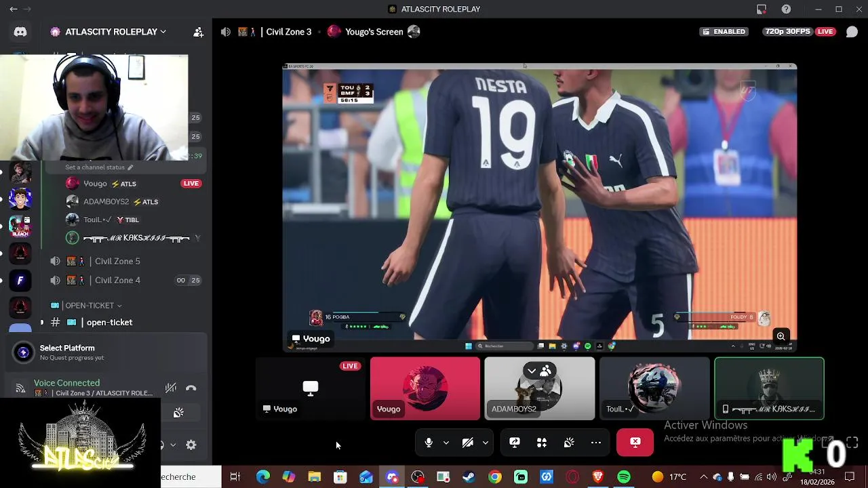The image size is (868, 488).
Task: Open OBS Studio from taskbar
Action: pos(418,477)
